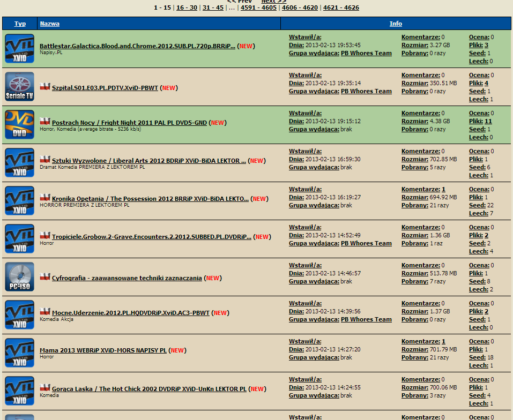The height and width of the screenshot is (420, 513).
Task: Open Sztuki Wyzwolone / Liberal Arts torrent
Action: point(149,161)
